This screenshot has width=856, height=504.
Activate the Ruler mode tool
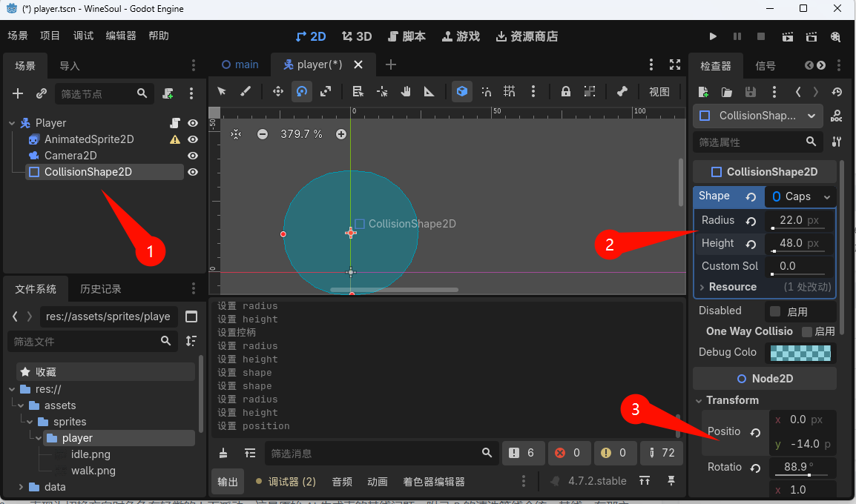tap(429, 92)
